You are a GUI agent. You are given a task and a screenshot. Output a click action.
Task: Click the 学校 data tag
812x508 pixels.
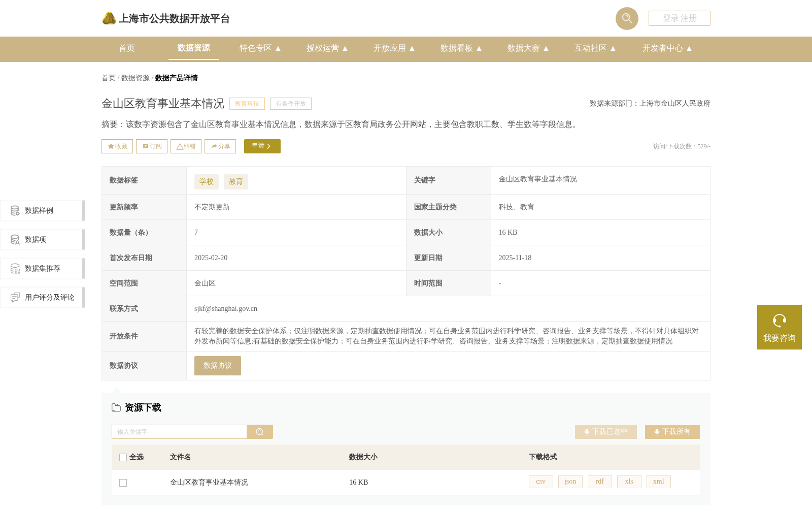tap(207, 182)
